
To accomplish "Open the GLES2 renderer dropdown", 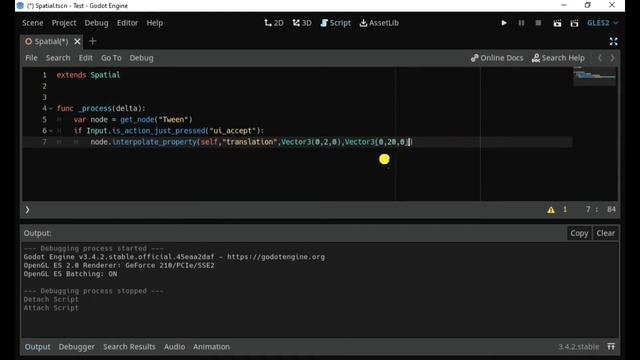I will pos(602,23).
